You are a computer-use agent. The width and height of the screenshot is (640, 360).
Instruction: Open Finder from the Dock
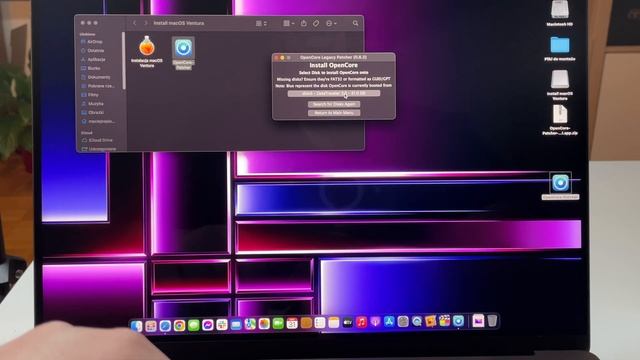click(x=137, y=326)
